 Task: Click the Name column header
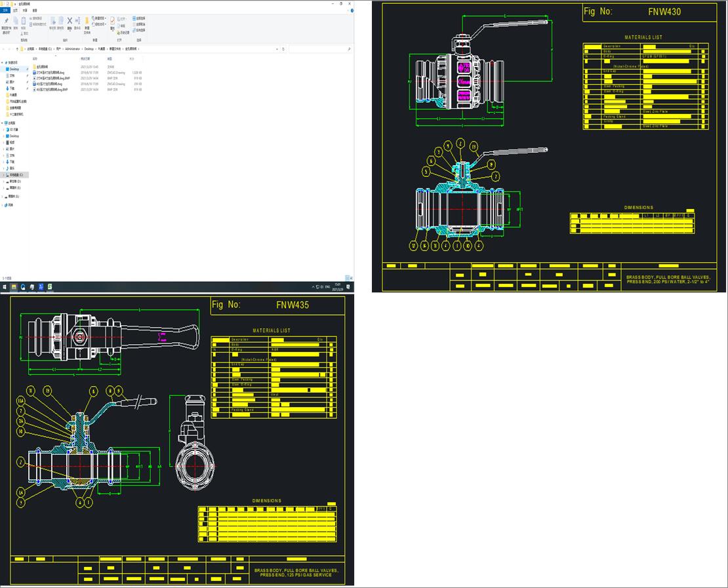35,59
